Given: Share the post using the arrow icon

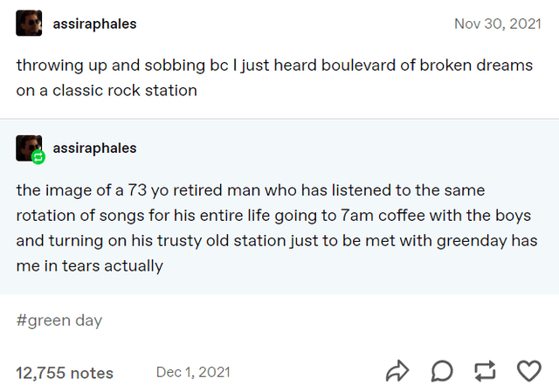Looking at the screenshot, I should point(397,372).
